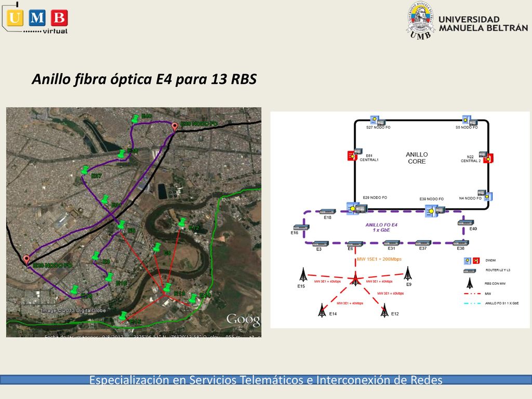The width and height of the screenshot is (532, 399).
Task: Click the green E38 pin on the satellite map
Action: [122, 154]
